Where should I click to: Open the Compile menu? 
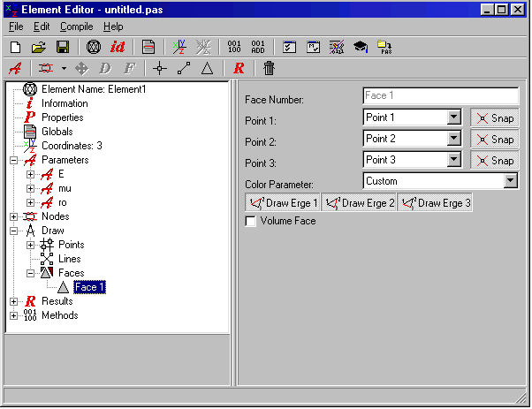coord(76,27)
